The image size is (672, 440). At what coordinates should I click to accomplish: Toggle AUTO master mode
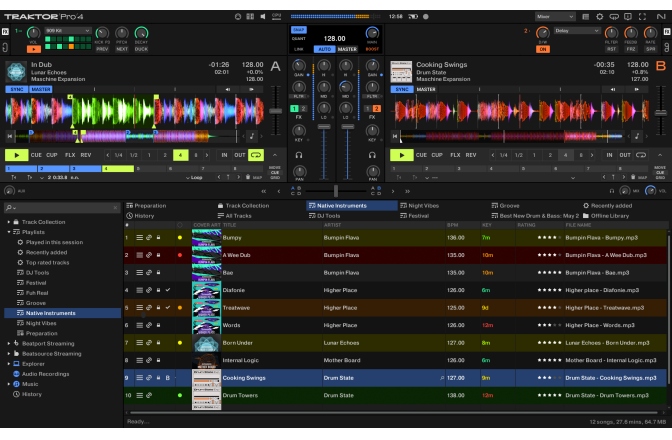coord(324,49)
